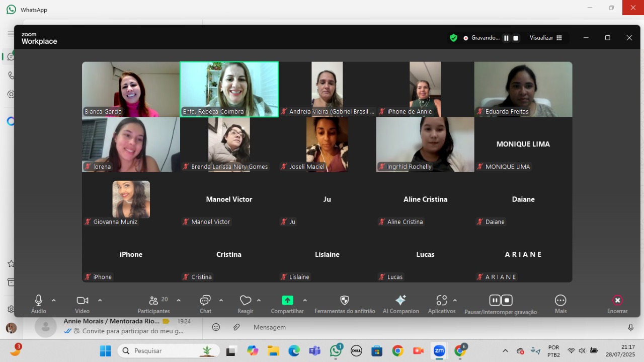Click Encerrar to end the meeting
The width and height of the screenshot is (644, 362).
pos(617,304)
